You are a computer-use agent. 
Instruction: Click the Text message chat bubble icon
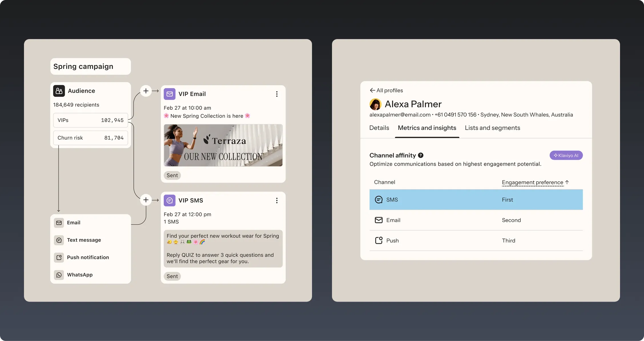click(x=59, y=240)
